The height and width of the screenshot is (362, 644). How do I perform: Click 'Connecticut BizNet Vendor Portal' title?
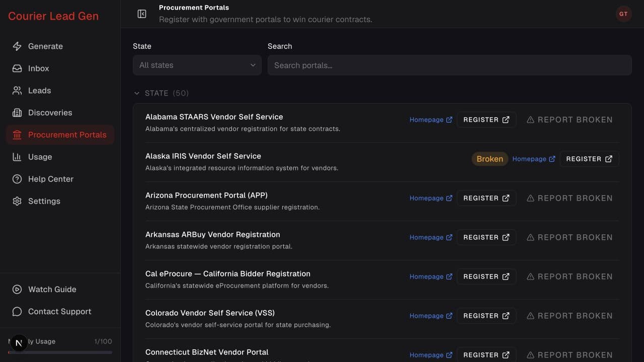[207, 352]
